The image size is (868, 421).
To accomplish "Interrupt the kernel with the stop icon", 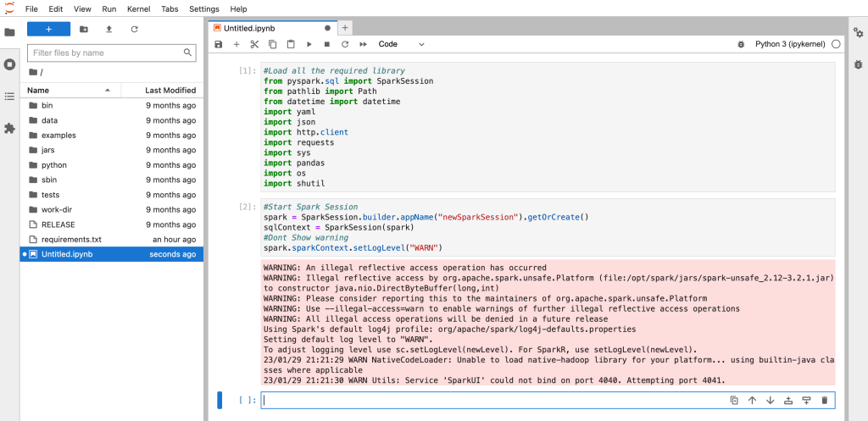I will 327,44.
